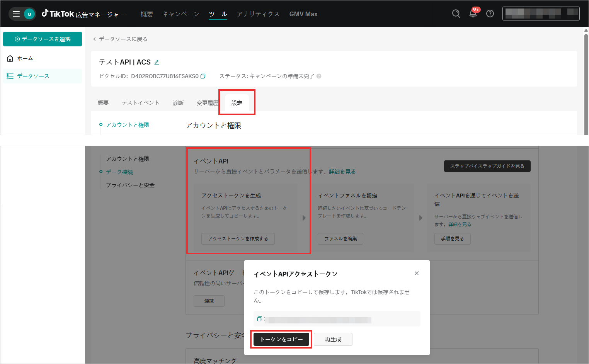This screenshot has width=589, height=364.
Task: Open the notifications bell with 9+ badge
Action: pos(472,14)
